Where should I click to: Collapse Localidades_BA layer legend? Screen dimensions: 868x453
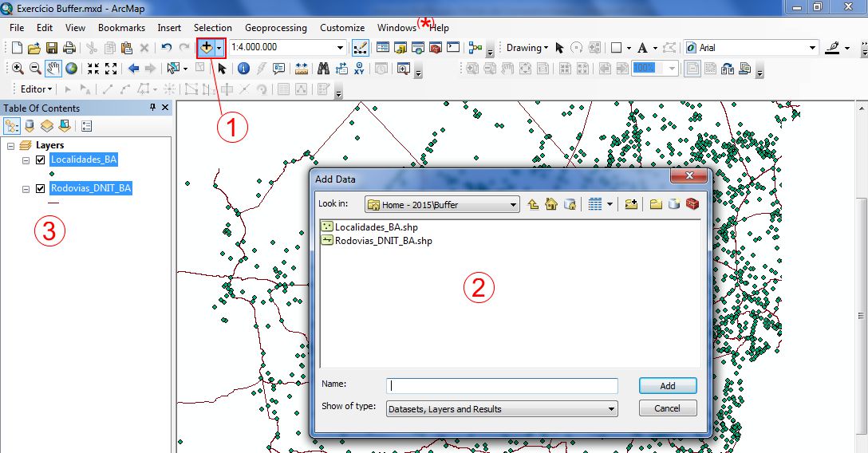(x=26, y=160)
